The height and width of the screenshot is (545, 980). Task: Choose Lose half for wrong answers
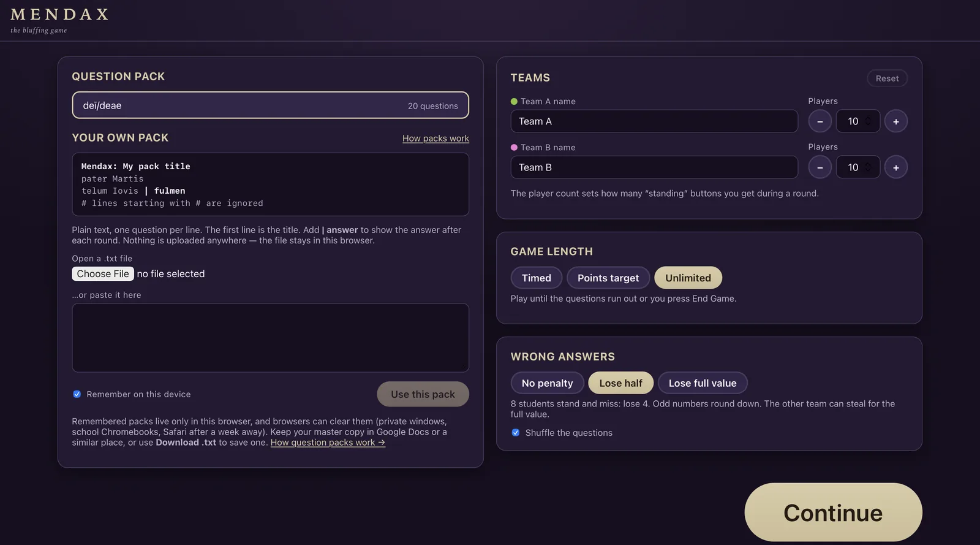[x=621, y=383]
